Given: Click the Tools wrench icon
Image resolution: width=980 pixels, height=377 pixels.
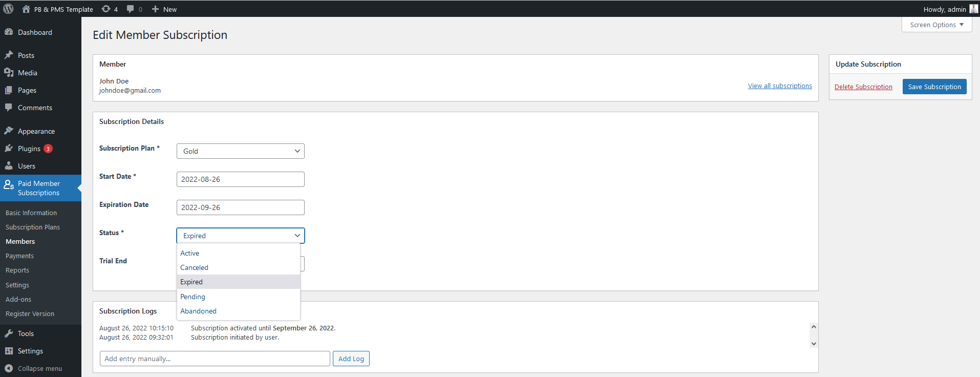Looking at the screenshot, I should pos(9,333).
